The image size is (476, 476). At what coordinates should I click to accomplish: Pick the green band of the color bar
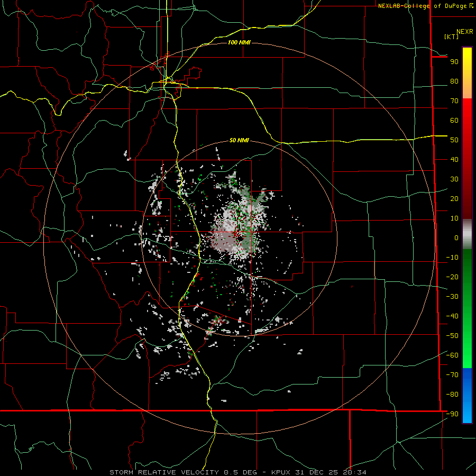coord(467,308)
